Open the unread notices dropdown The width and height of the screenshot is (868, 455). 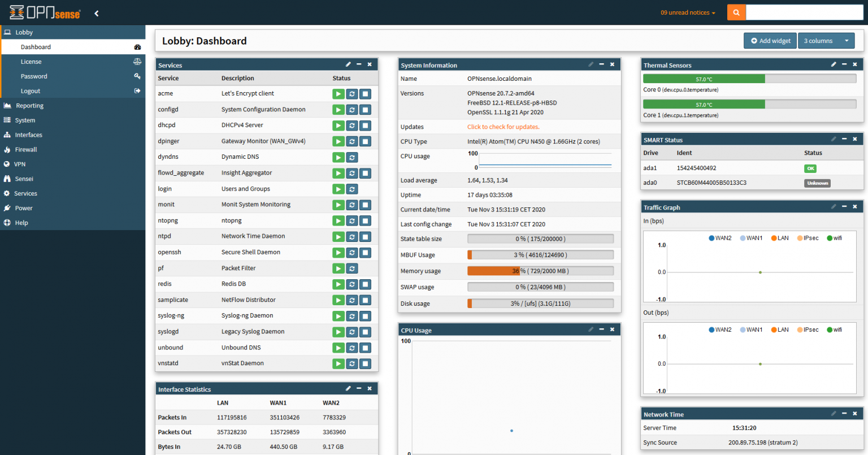pyautogui.click(x=688, y=12)
